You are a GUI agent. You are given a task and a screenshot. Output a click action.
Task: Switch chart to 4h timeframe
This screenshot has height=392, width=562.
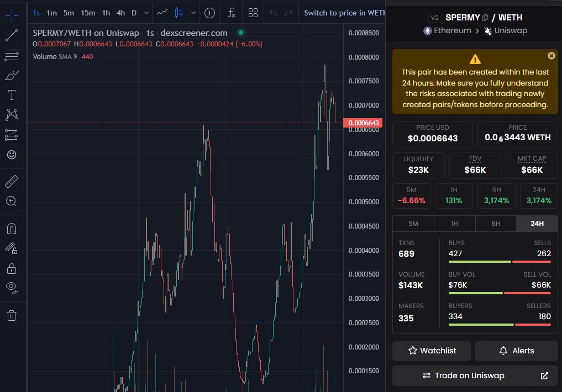[x=121, y=13]
